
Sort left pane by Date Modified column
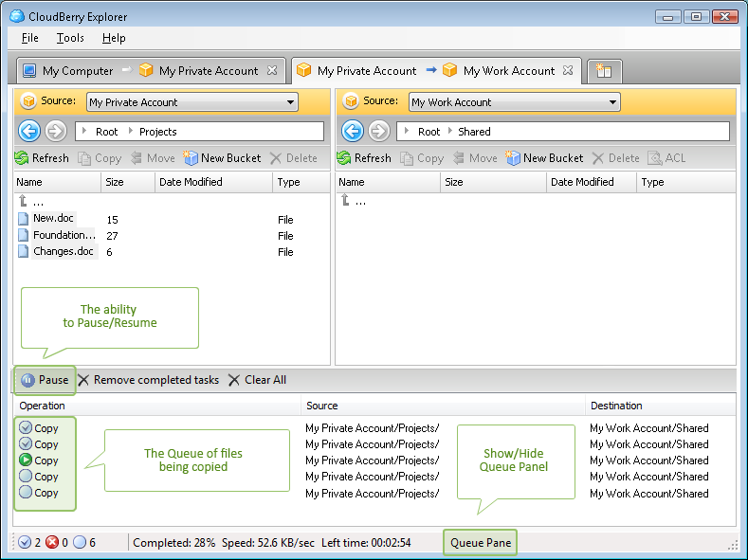coord(191,182)
